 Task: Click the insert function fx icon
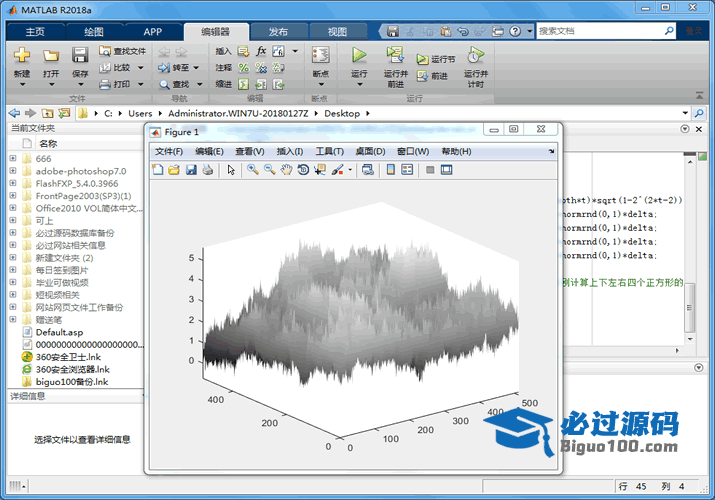261,51
